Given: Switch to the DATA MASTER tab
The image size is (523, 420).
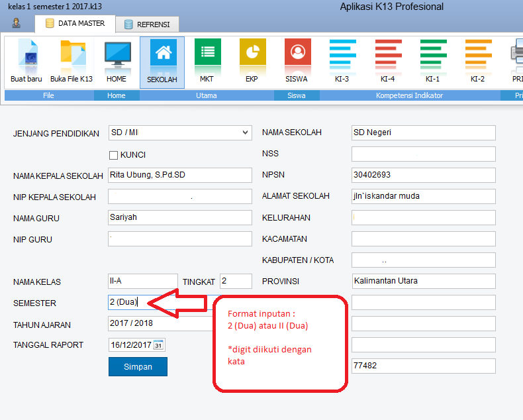Looking at the screenshot, I should point(74,24).
